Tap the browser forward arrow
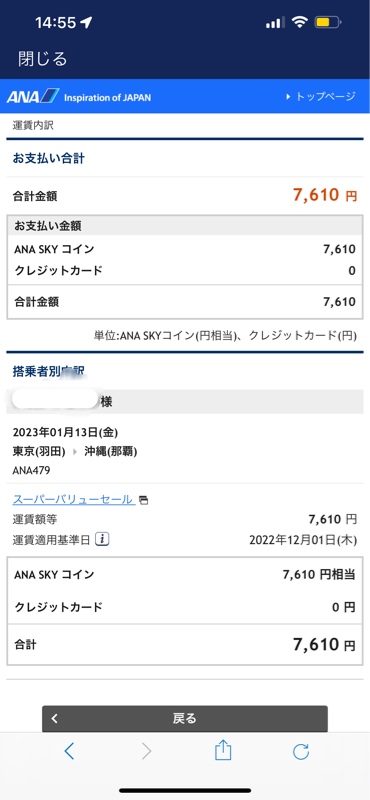The height and width of the screenshot is (800, 370). click(146, 751)
